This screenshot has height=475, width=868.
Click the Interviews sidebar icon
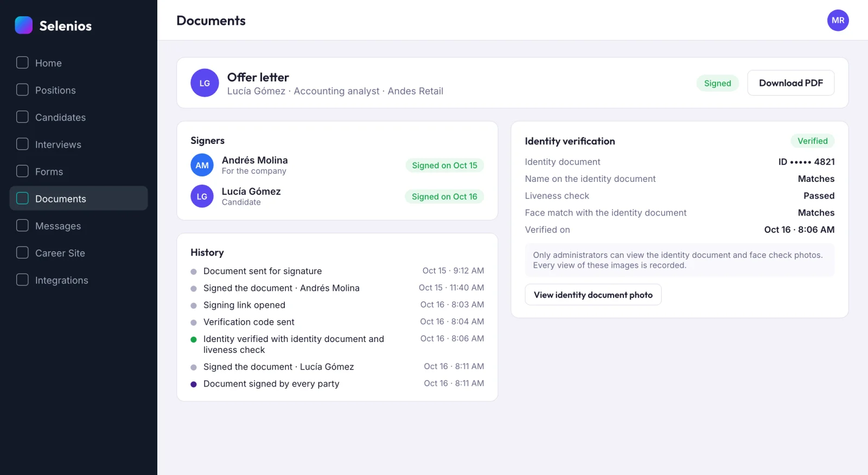[x=22, y=144]
